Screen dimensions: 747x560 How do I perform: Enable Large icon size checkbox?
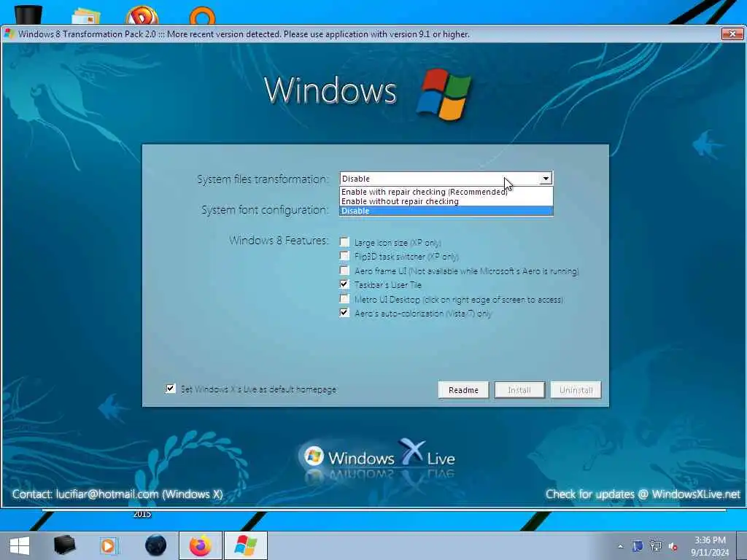coord(344,242)
